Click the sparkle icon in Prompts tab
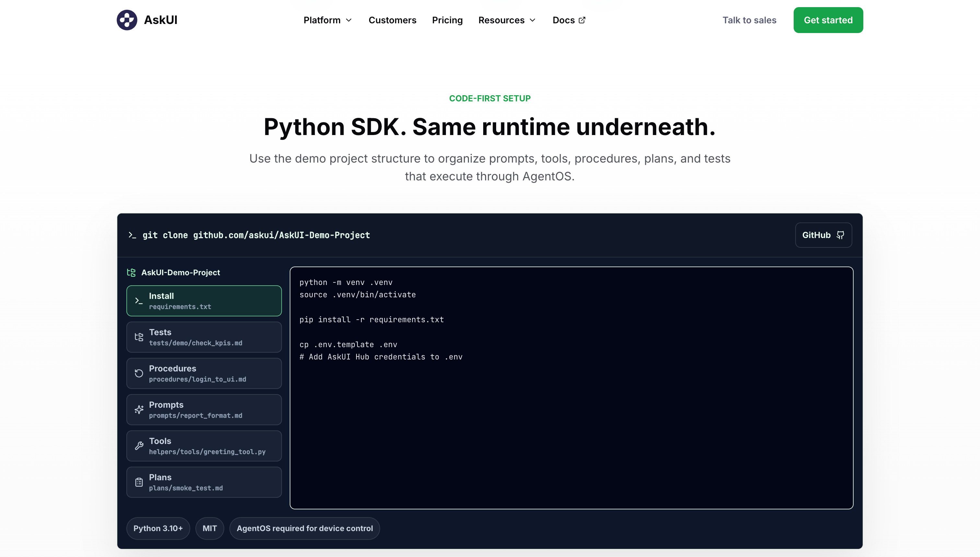 (139, 410)
